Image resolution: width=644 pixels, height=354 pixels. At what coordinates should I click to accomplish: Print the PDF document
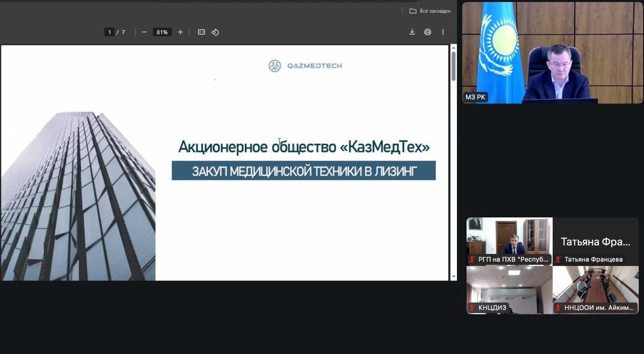point(428,32)
